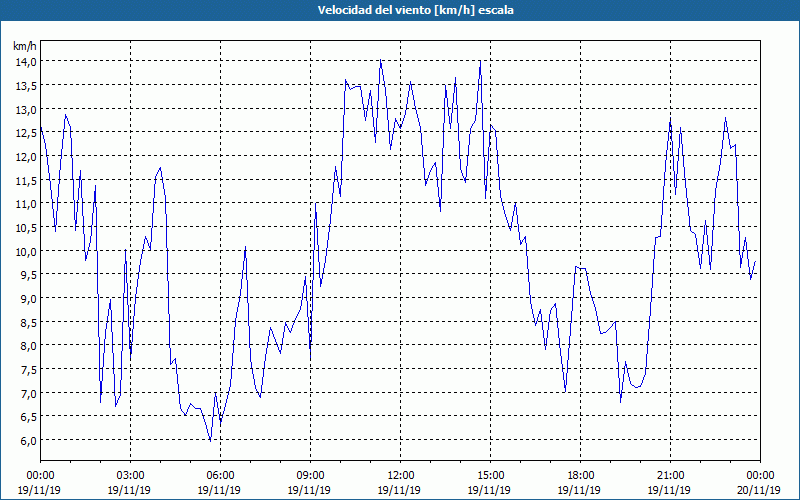The image size is (800, 500).
Task: Pick the '19/11/19' date under 18:00
Action: [579, 490]
